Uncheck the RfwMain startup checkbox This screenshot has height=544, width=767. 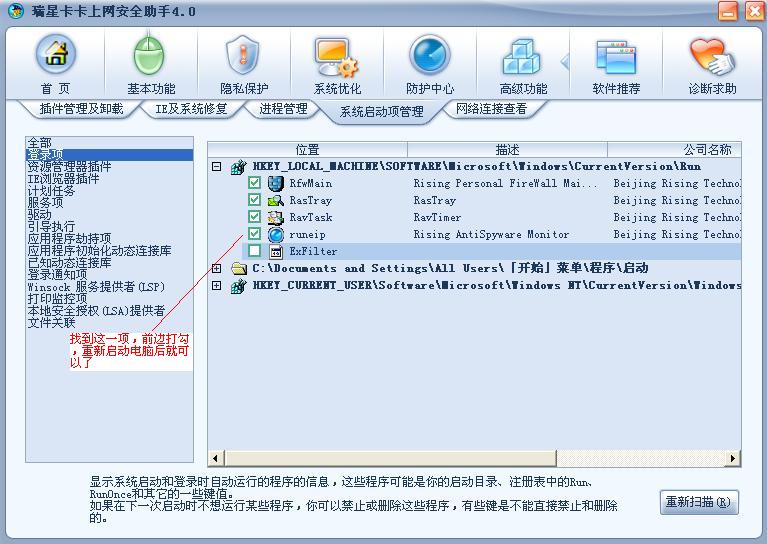[x=254, y=183]
